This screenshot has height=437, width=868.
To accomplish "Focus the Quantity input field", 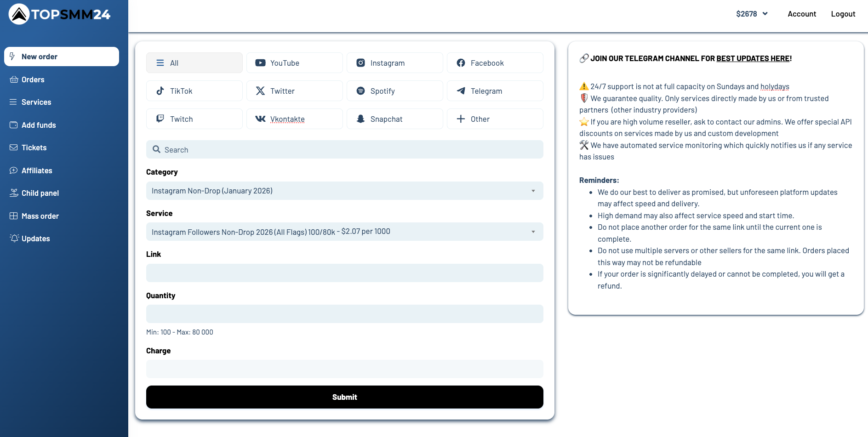I will click(x=344, y=314).
